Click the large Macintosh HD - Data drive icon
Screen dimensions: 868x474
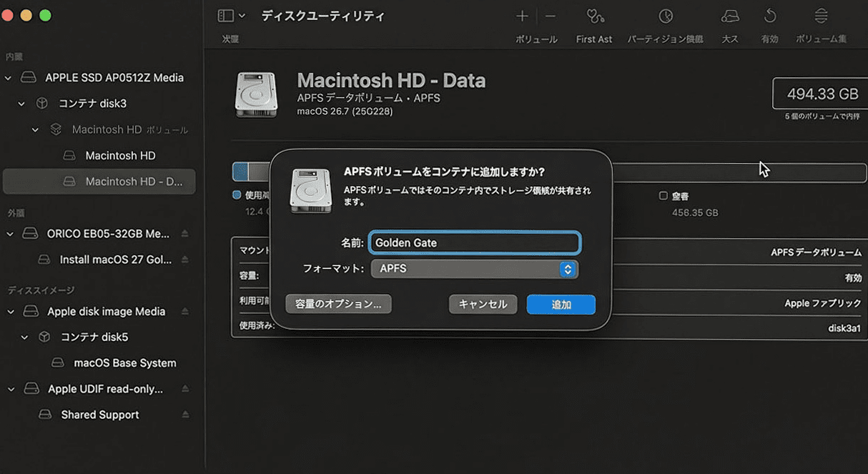click(x=256, y=94)
